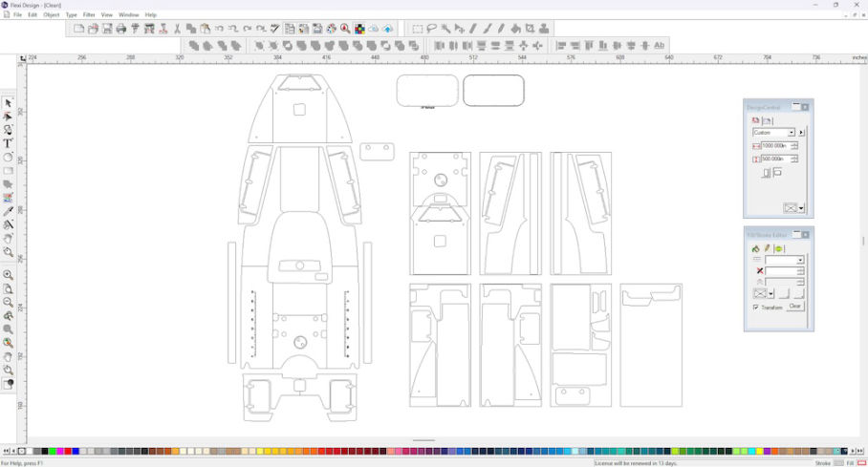Click the Paste clipboard icon
Screen dimensions: 868x467
point(205,29)
